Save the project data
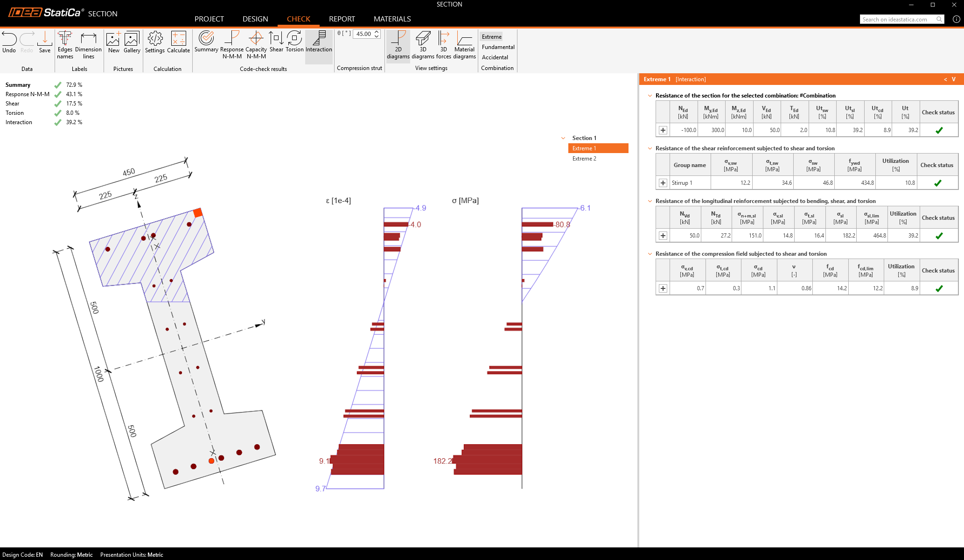This screenshot has height=560, width=964. pyautogui.click(x=45, y=42)
